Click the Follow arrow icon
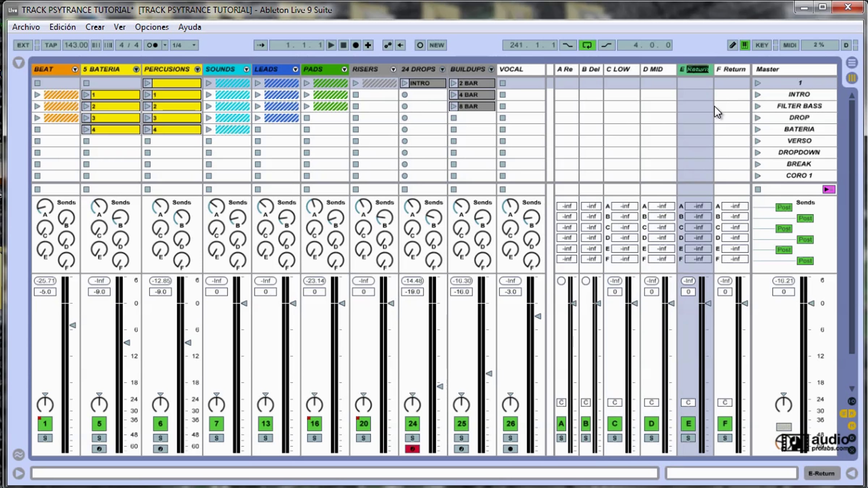This screenshot has width=868, height=488. tap(260, 45)
